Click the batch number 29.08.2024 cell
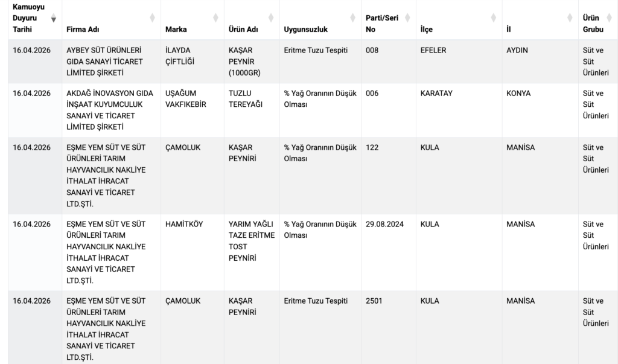This screenshot has width=618, height=364. (384, 224)
